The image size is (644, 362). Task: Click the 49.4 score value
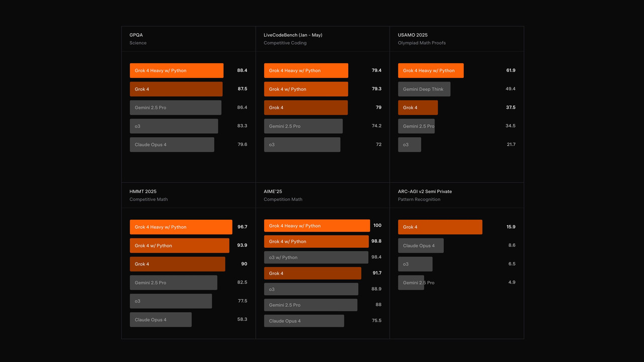(x=511, y=89)
